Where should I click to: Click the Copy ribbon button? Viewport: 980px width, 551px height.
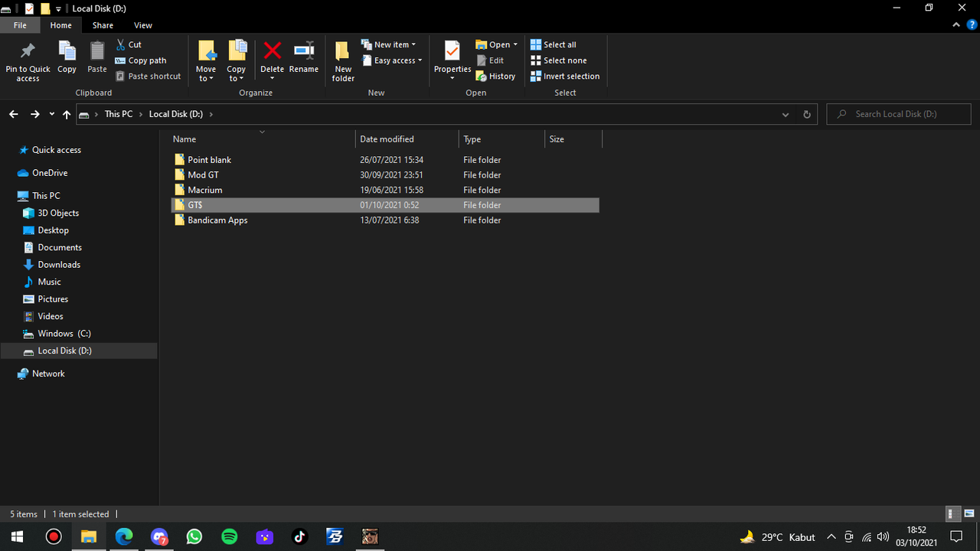67,58
